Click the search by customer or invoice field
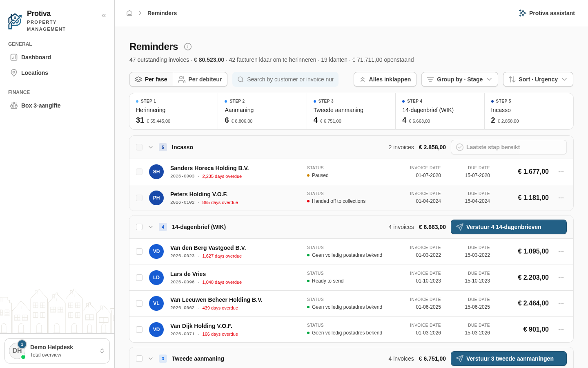 point(285,79)
